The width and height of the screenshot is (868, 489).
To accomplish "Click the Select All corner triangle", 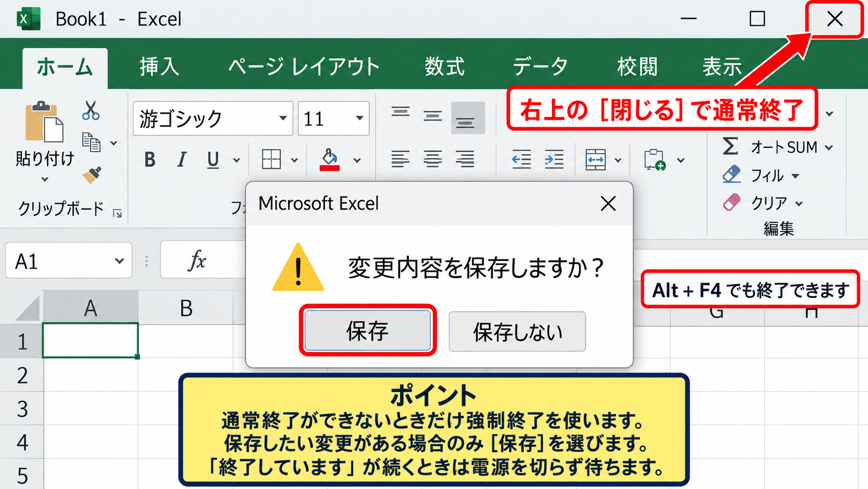I will (x=27, y=309).
